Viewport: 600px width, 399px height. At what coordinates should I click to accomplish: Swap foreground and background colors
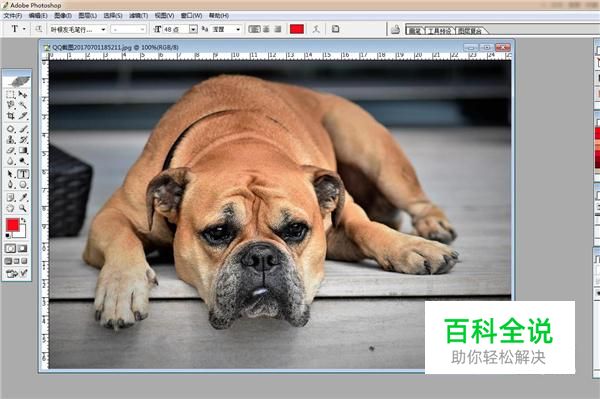coord(24,220)
